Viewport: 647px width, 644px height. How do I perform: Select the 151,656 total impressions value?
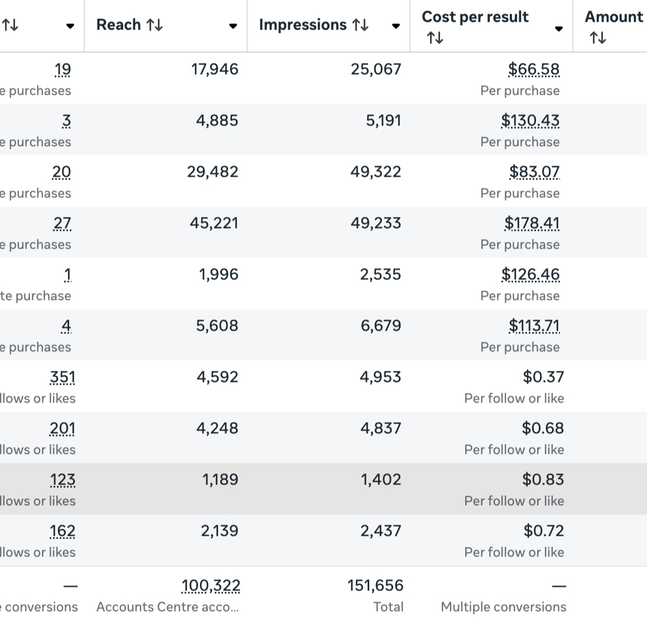(x=375, y=585)
